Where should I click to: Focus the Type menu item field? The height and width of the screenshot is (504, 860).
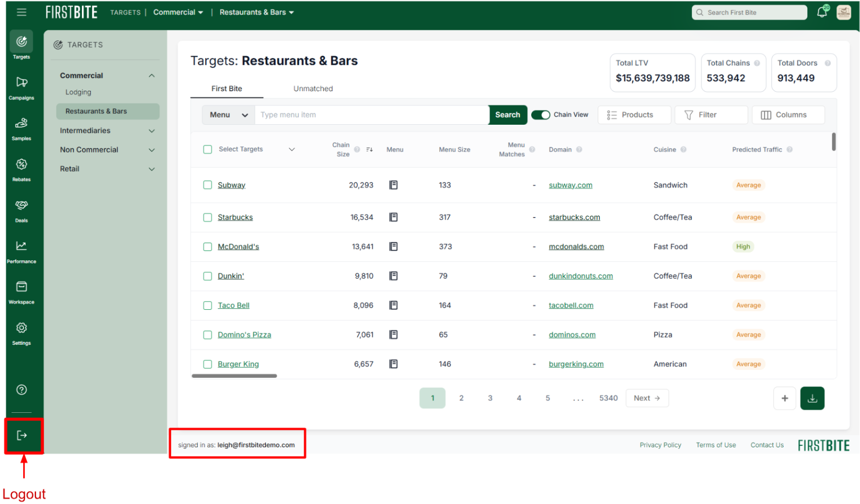coord(372,115)
